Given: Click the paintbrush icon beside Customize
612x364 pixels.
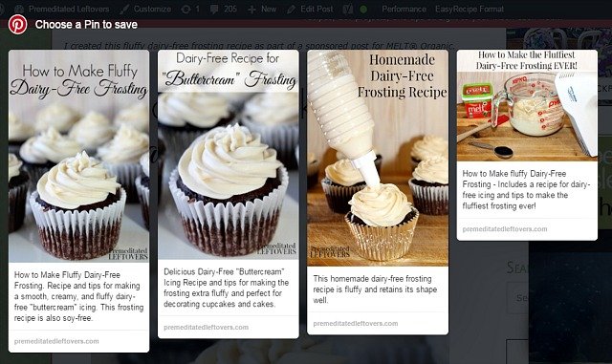Looking at the screenshot, I should tap(124, 9).
